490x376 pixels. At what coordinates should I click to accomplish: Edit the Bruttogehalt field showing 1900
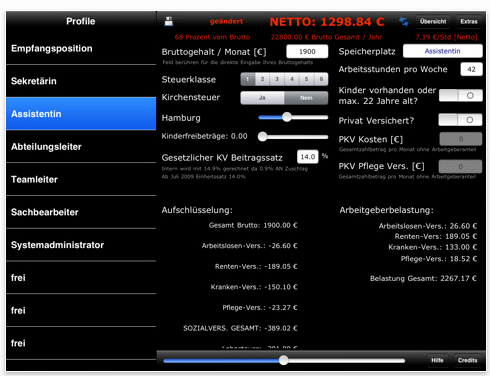[x=307, y=52]
